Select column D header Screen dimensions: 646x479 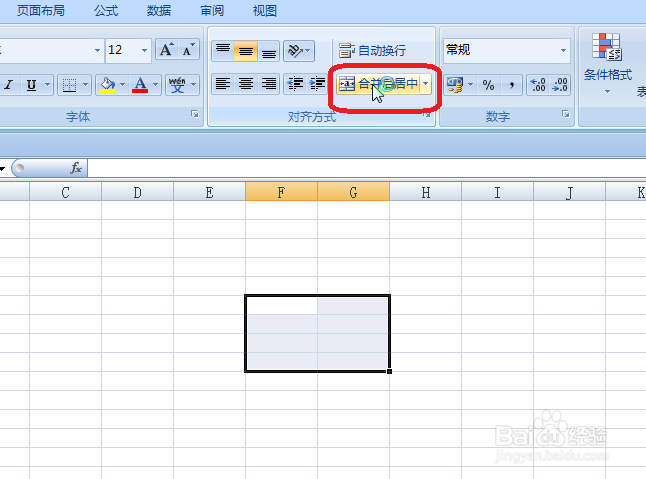pos(138,192)
